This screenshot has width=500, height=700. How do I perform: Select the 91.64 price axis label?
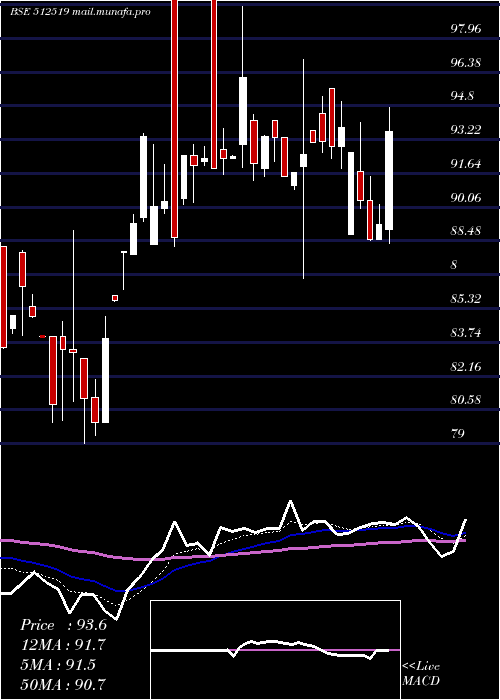coord(466,164)
